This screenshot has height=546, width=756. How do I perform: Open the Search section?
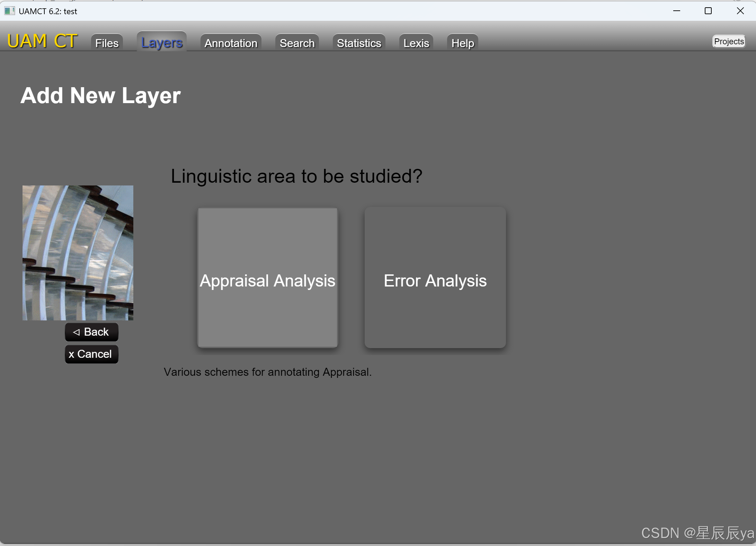coord(296,43)
